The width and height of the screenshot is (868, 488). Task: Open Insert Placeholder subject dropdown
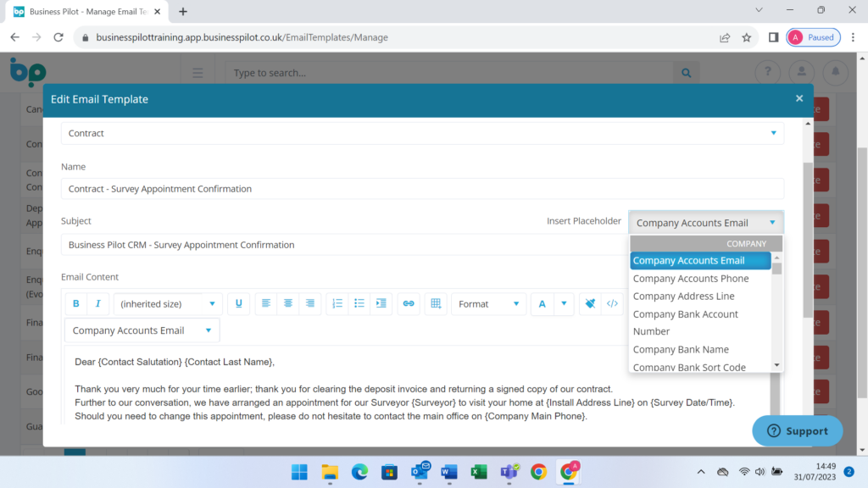(x=706, y=223)
